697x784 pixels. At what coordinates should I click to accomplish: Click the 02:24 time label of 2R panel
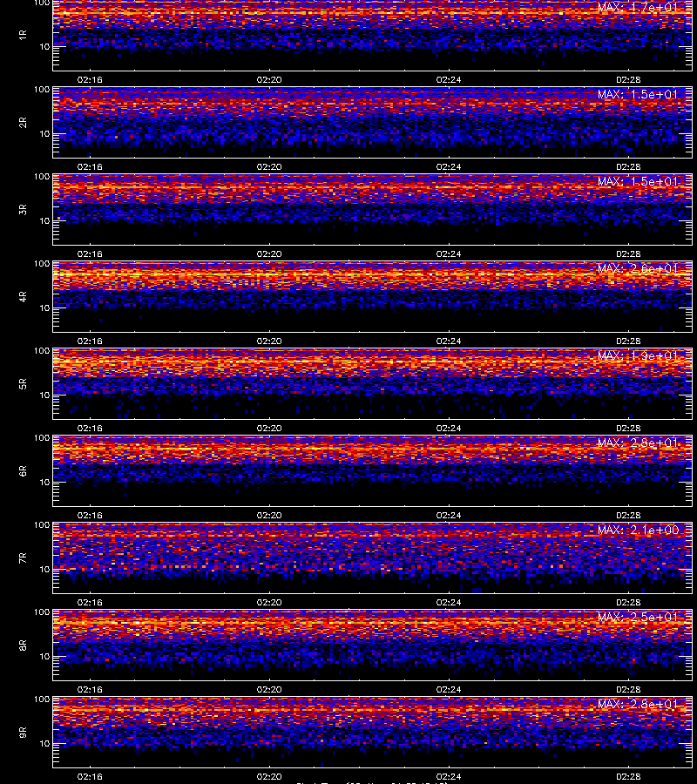click(449, 167)
